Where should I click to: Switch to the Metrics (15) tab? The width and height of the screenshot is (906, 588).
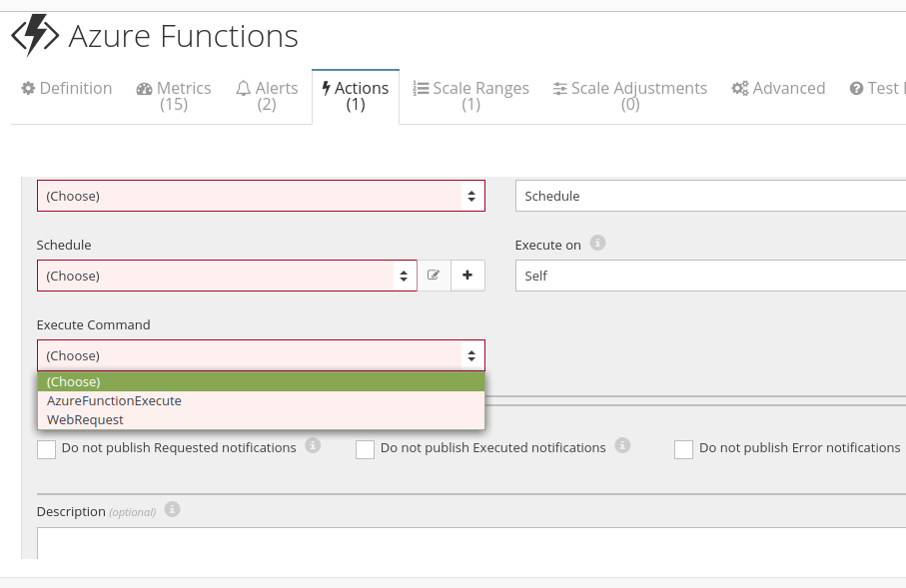tap(174, 96)
